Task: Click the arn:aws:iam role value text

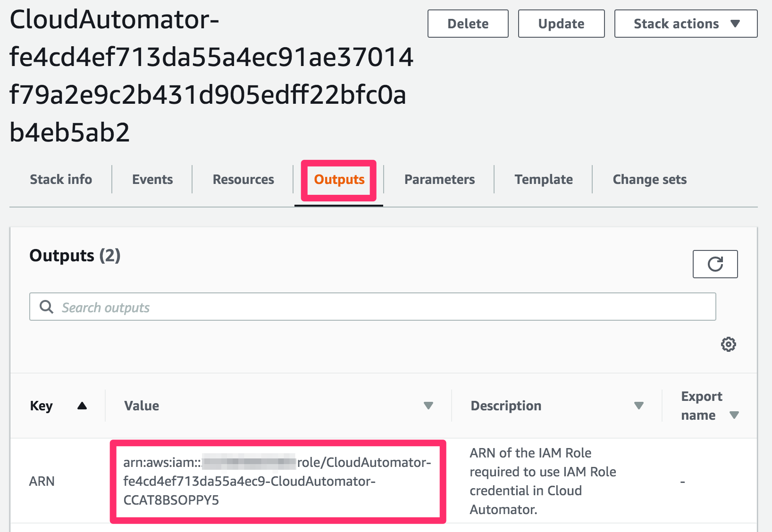Action: (277, 481)
